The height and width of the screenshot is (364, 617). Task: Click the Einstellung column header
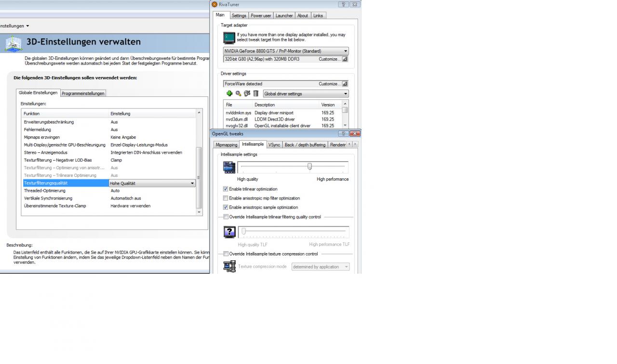tap(152, 113)
